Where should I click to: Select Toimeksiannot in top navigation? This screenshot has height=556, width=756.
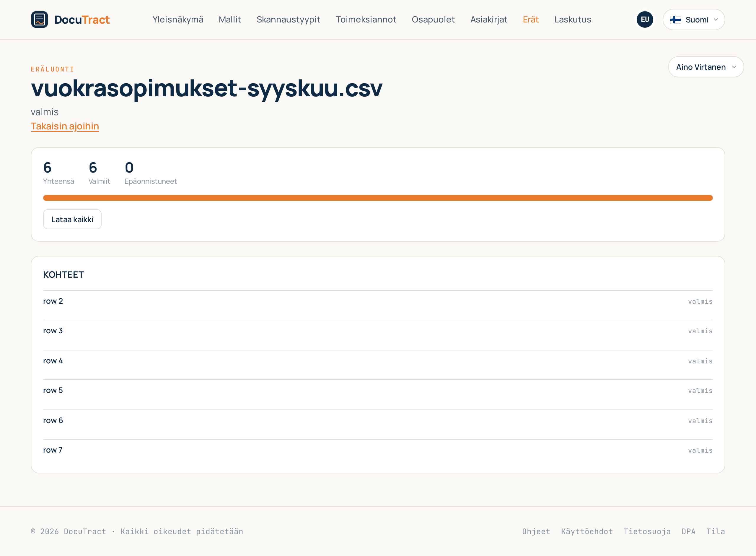pos(366,19)
